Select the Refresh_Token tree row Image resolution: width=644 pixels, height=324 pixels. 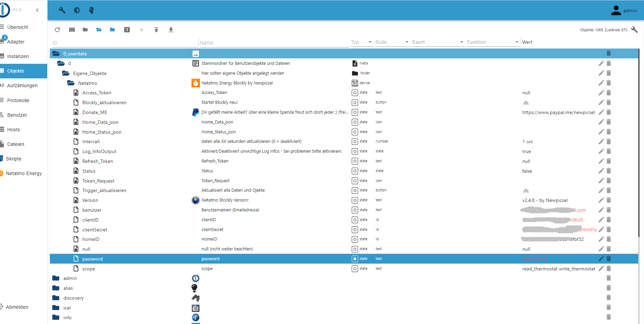click(x=344, y=161)
